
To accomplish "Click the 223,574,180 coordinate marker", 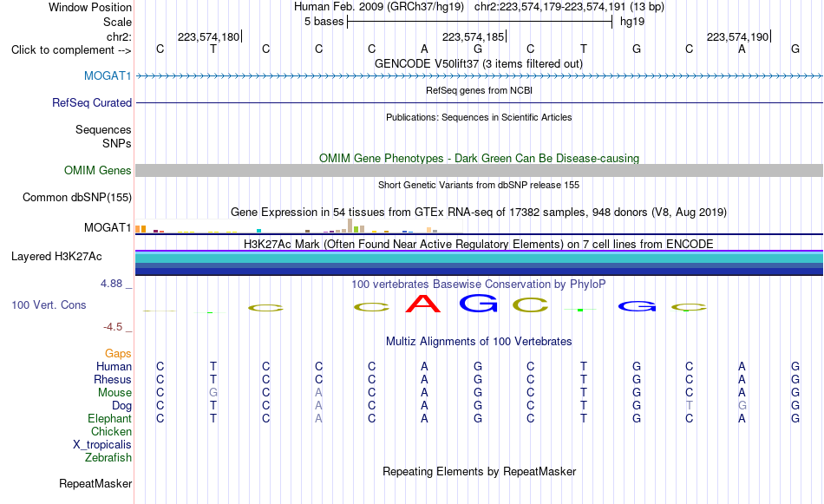I will tap(209, 36).
